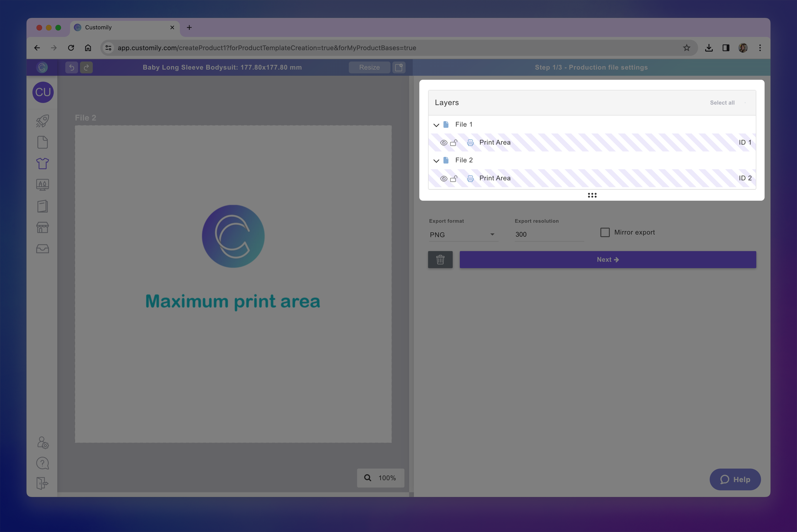Click the storefront icon in sidebar
This screenshot has height=532, width=797.
pos(42,227)
